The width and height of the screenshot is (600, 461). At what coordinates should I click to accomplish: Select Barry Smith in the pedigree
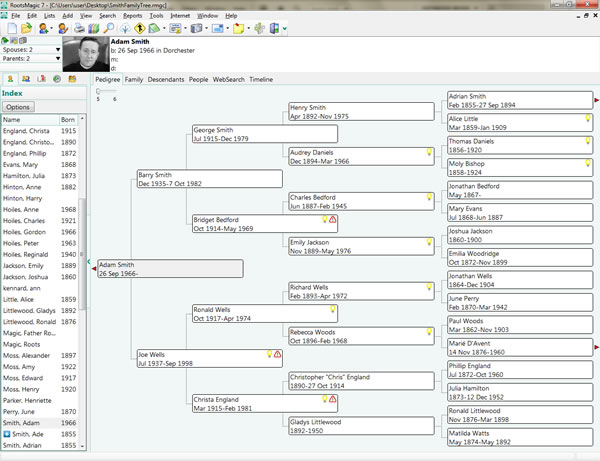click(210, 179)
